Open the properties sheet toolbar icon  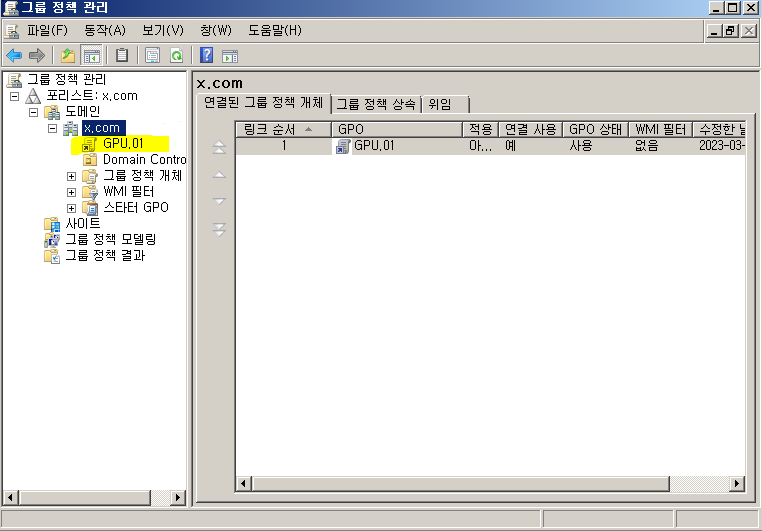(x=153, y=55)
